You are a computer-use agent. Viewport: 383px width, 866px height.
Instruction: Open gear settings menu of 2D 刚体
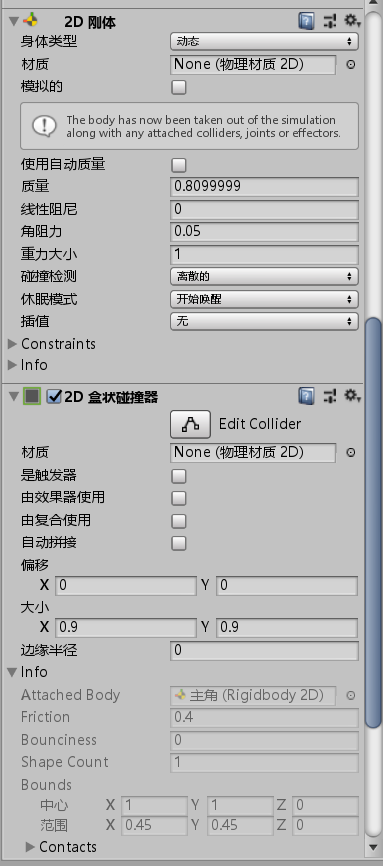pos(351,22)
